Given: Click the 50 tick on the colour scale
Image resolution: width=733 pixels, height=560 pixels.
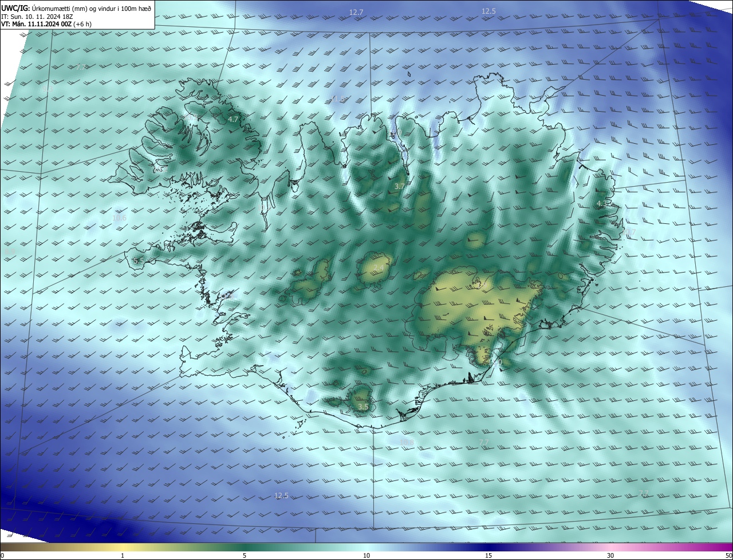Looking at the screenshot, I should pyautogui.click(x=728, y=555).
